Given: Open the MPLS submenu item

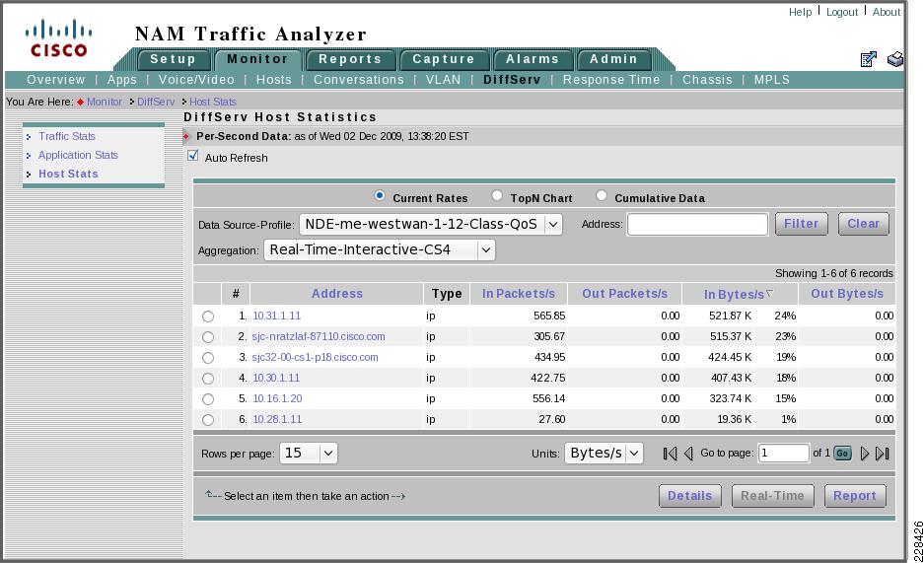Looking at the screenshot, I should [x=772, y=80].
